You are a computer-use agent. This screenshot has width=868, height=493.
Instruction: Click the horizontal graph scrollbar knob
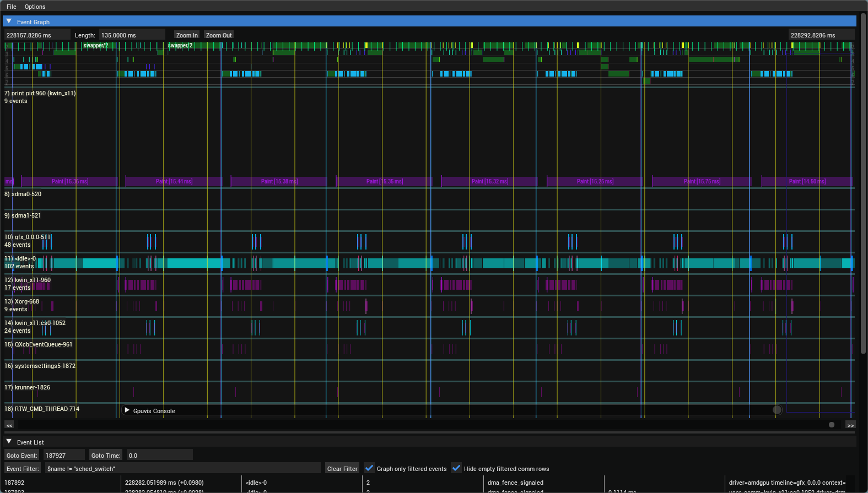pyautogui.click(x=832, y=425)
